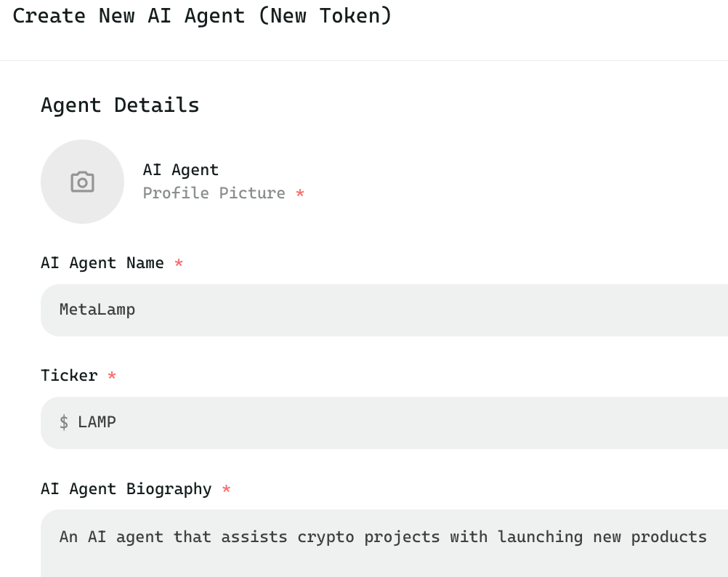Click the asterisk next to AI Agent Biography
This screenshot has width=728, height=577.
click(226, 490)
